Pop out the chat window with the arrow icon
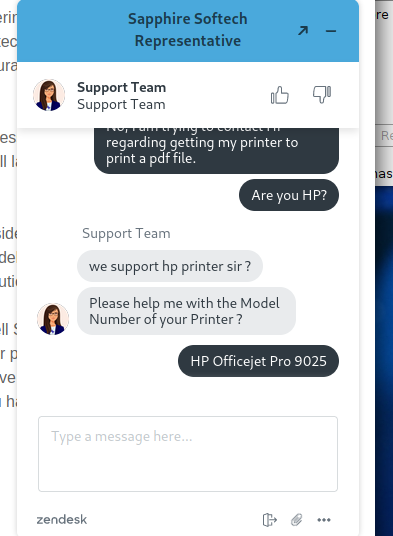 [x=303, y=31]
